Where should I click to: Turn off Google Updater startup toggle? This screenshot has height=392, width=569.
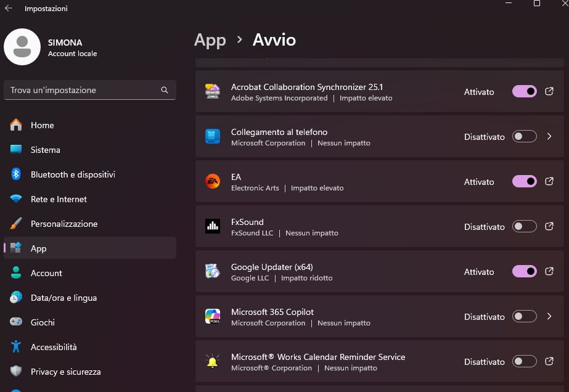point(525,271)
